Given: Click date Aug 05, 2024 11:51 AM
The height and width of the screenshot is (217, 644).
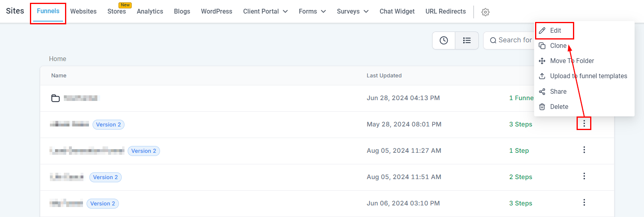Looking at the screenshot, I should click(x=404, y=177).
